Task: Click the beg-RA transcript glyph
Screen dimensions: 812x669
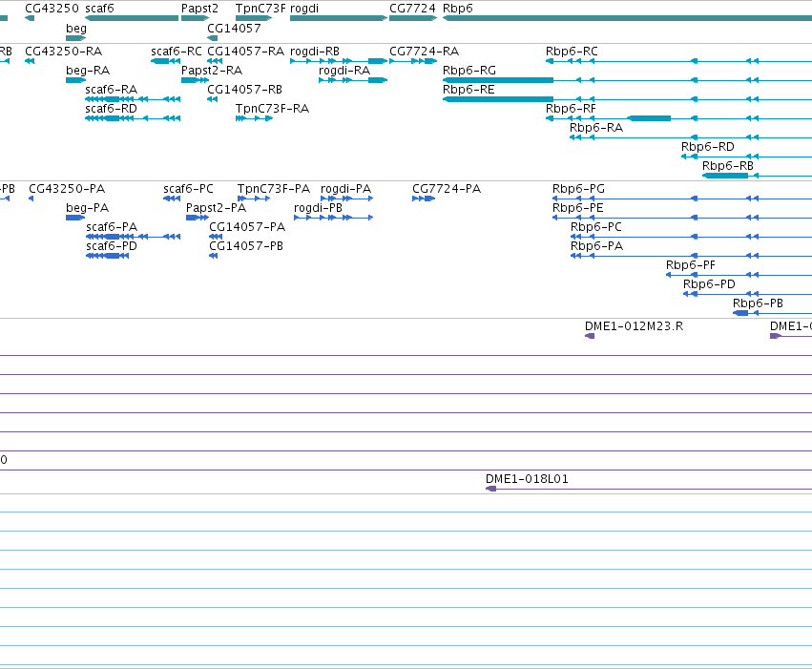Action: (x=76, y=80)
